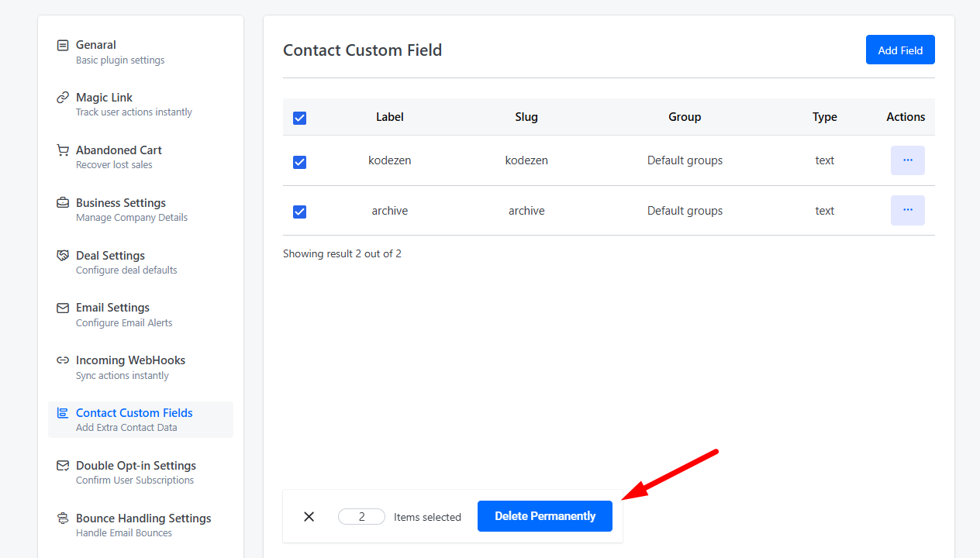
Task: Open Deal Settings section
Action: (140, 263)
